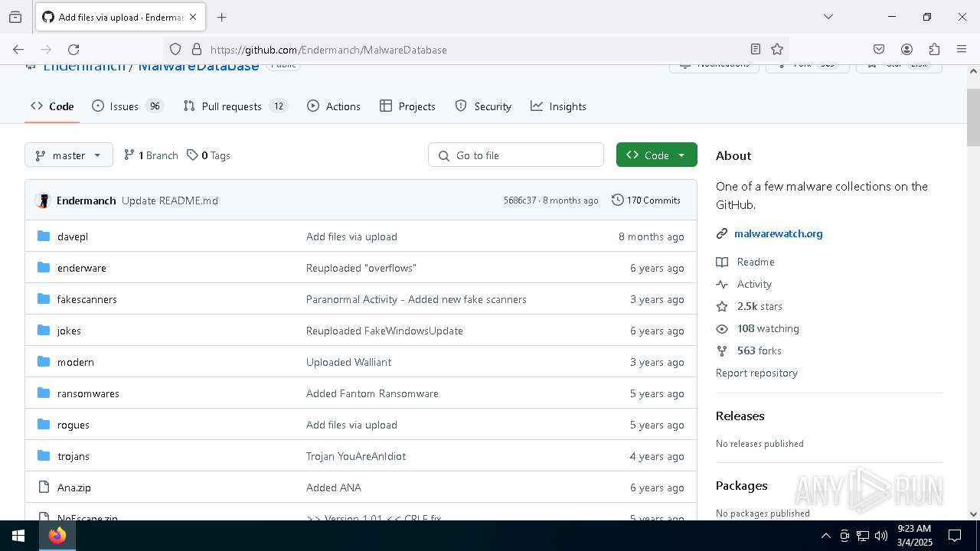Open the Pull requests tab
Image resolution: width=980 pixels, height=551 pixels.
tap(235, 106)
